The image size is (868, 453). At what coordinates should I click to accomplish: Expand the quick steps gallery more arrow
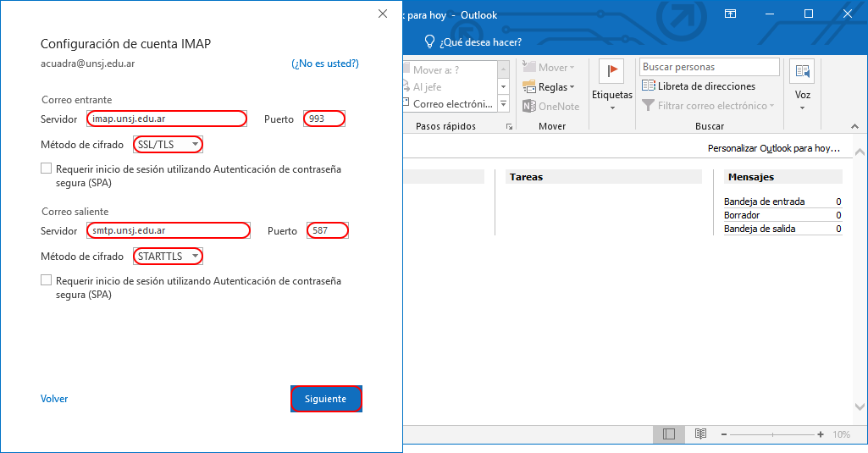pyautogui.click(x=504, y=103)
